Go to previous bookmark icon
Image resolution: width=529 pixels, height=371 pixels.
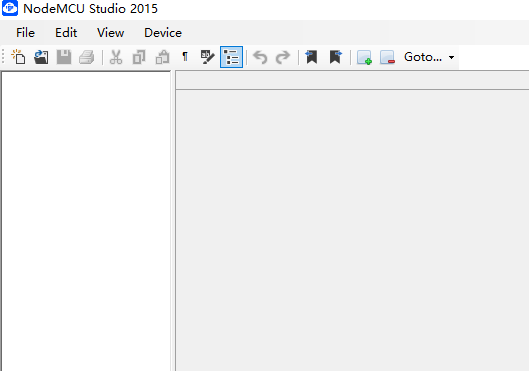(x=311, y=57)
